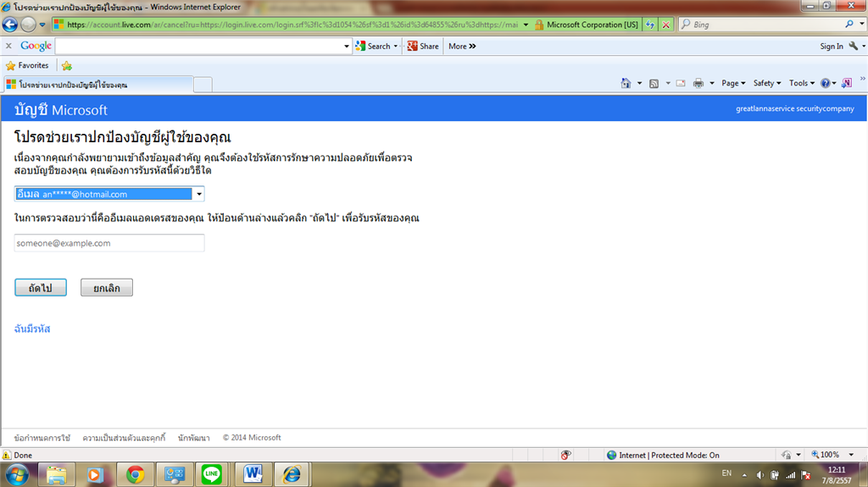Viewport: 868px width, 487px height.
Task: Click the Google toolbar search field
Action: point(199,46)
